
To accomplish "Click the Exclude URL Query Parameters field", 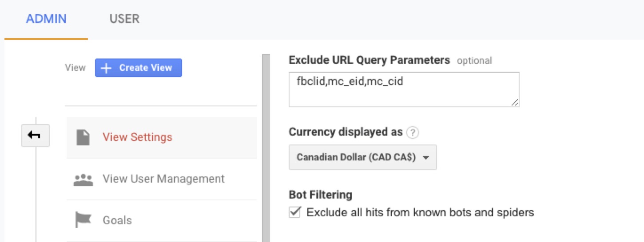I will (x=403, y=90).
